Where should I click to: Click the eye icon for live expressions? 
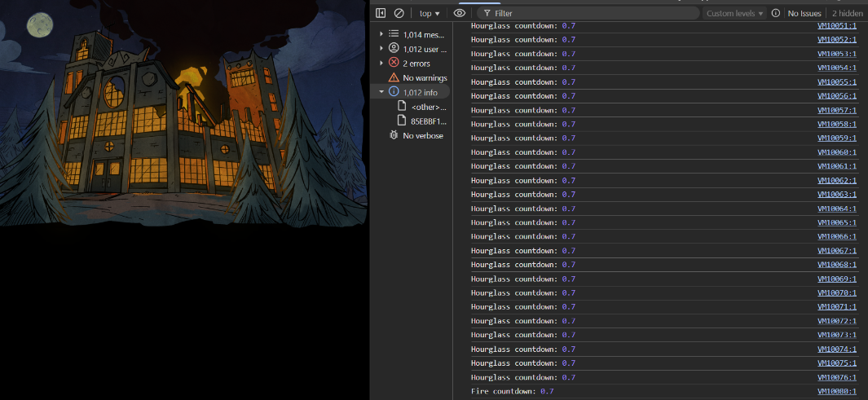[460, 13]
